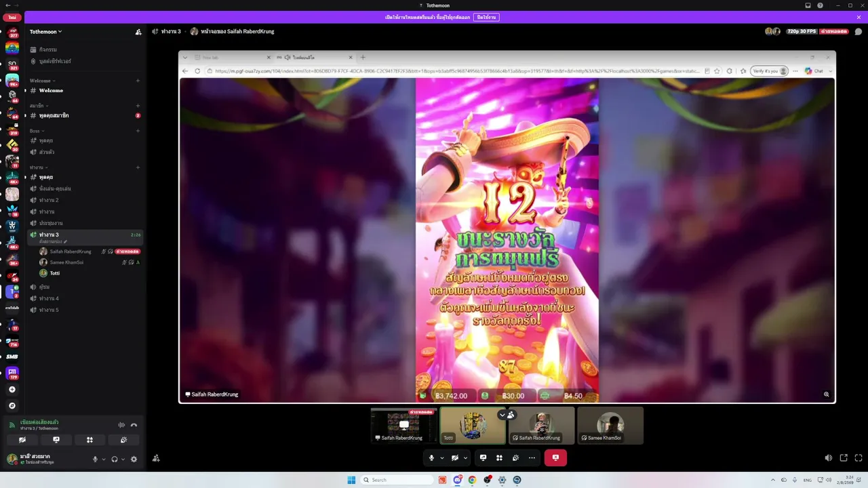Select the Samee KhamSoi participant tile
The height and width of the screenshot is (488, 868).
610,425
